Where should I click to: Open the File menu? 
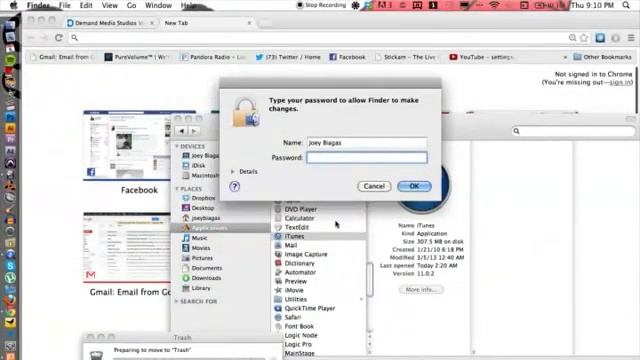tap(64, 5)
